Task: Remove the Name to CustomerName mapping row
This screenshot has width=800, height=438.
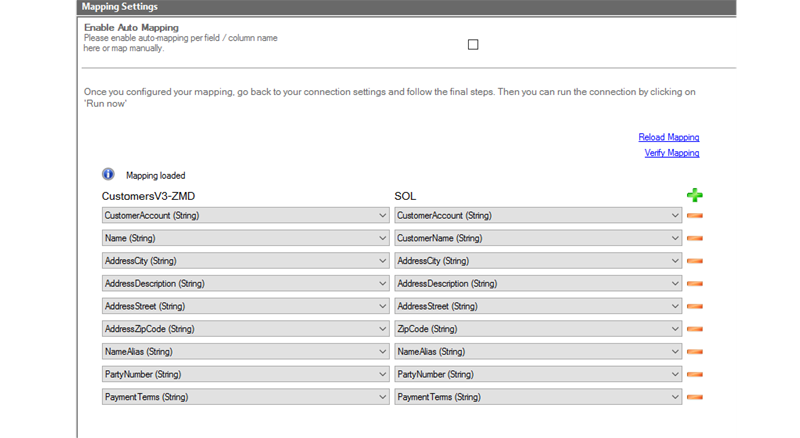Action: [x=695, y=238]
